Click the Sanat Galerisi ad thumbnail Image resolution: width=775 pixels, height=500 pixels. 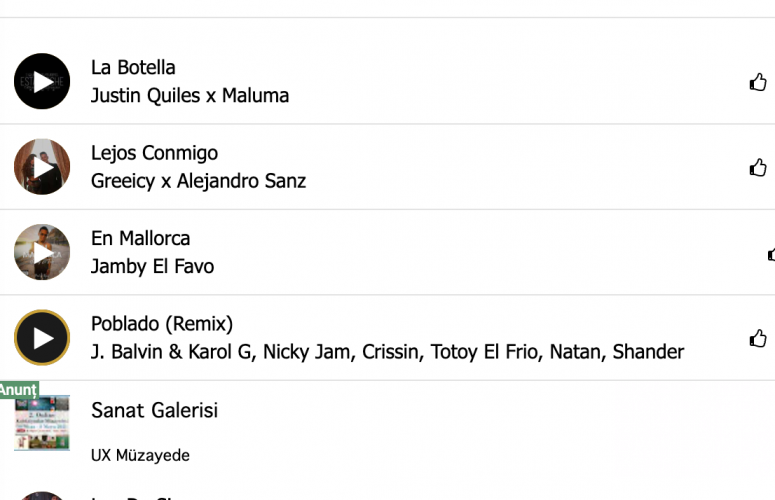pos(42,423)
